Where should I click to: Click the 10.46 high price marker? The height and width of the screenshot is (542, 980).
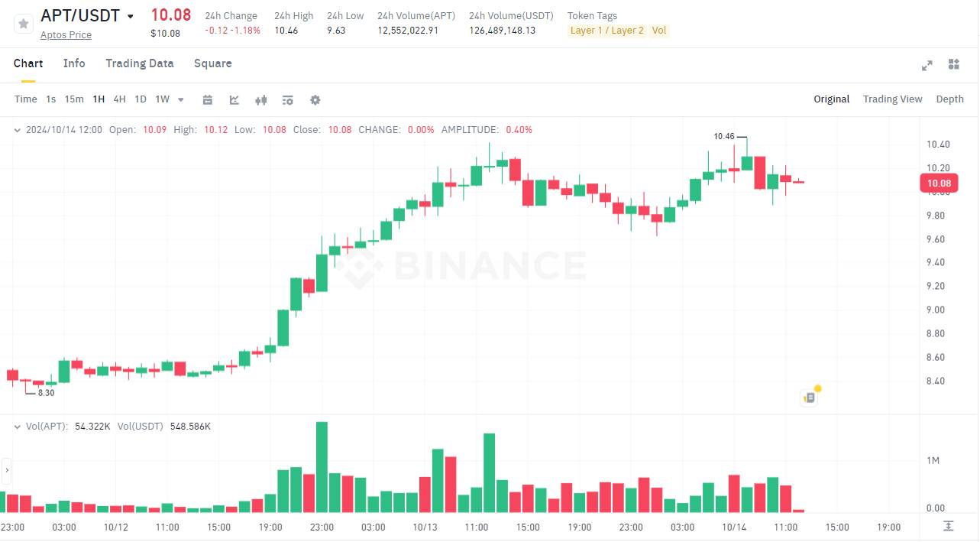(724, 136)
